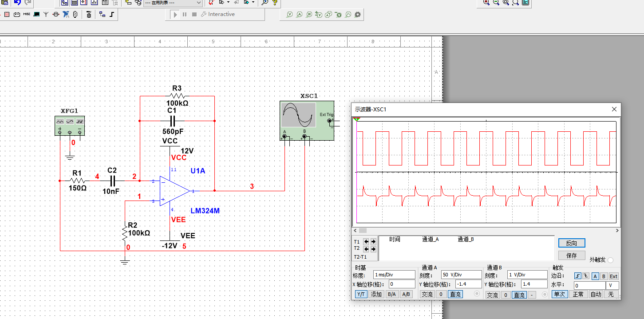Enable AC coupling on Channel A
Viewport: 644px width, 319px height.
pyautogui.click(x=427, y=294)
